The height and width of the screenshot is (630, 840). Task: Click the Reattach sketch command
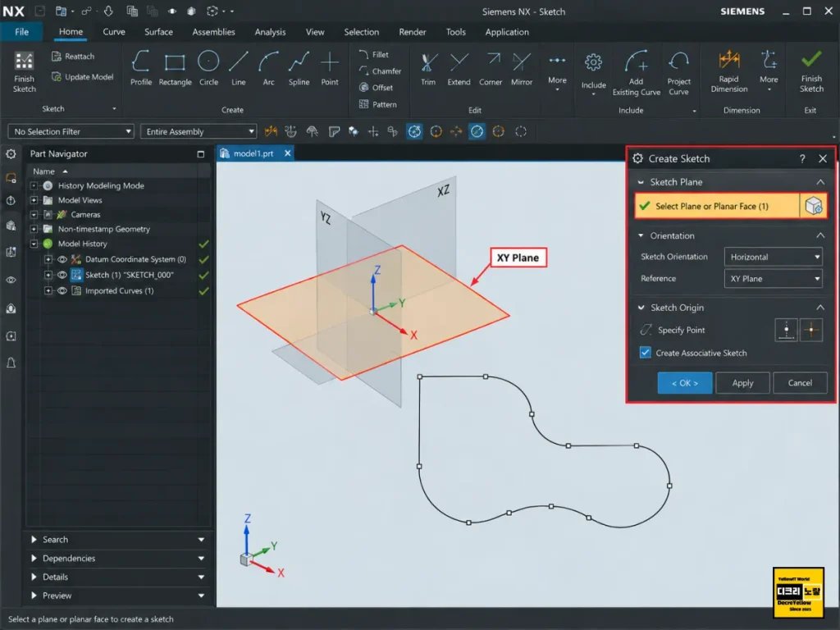coord(73,57)
